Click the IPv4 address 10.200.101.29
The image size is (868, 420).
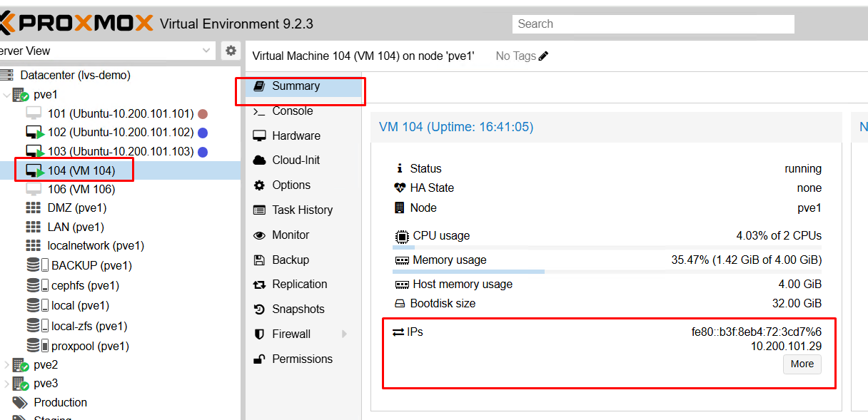[786, 346]
